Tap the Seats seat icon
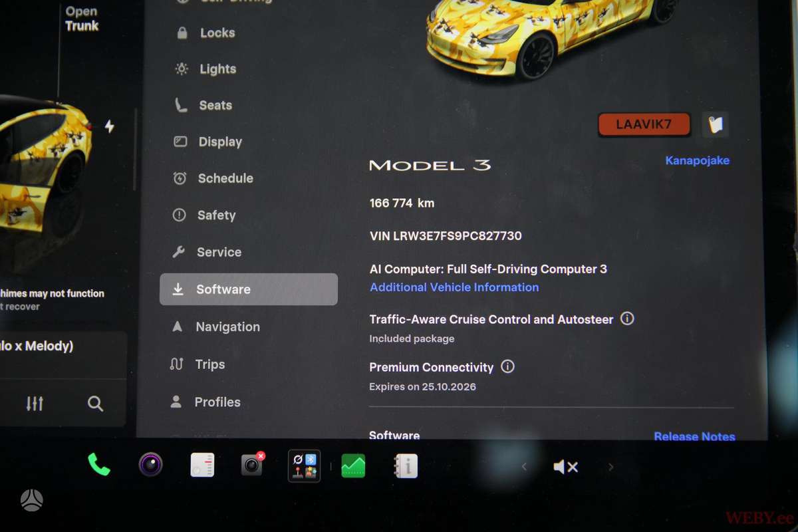This screenshot has height=532, width=798. coord(181,105)
